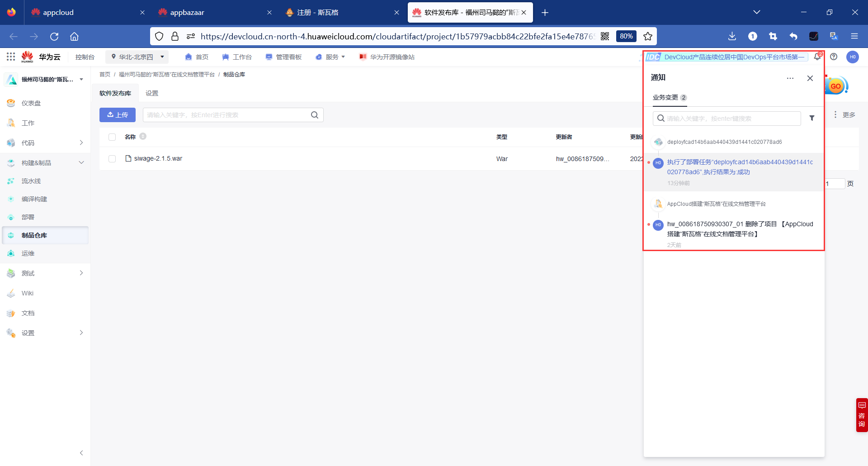Open the 华北-北京四 region dropdown
868x466 pixels.
pyautogui.click(x=137, y=57)
